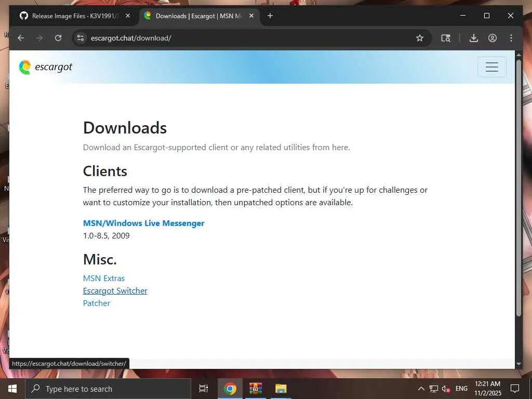The width and height of the screenshot is (532, 399).
Task: Close the Release Image Files tab
Action: 128,16
